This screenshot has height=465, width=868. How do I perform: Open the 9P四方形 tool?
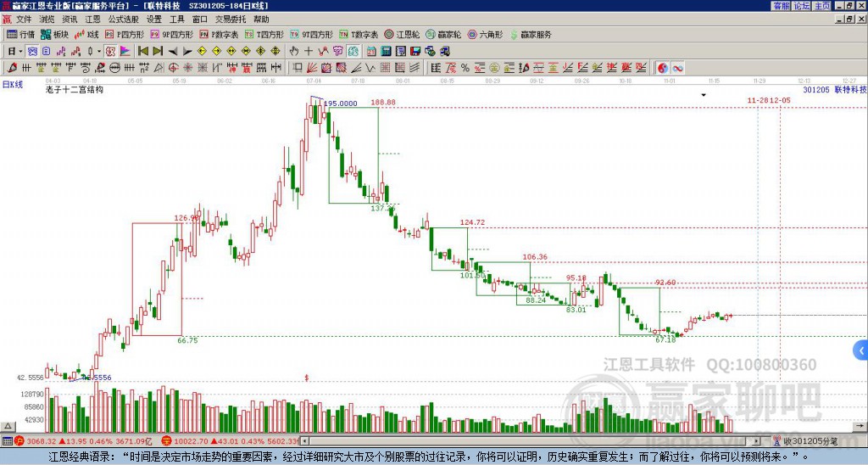click(x=172, y=34)
